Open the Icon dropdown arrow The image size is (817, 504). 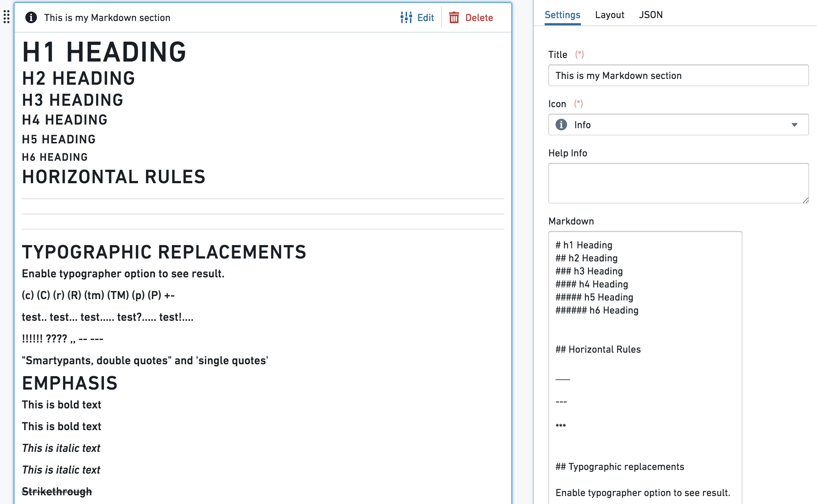[x=795, y=125]
